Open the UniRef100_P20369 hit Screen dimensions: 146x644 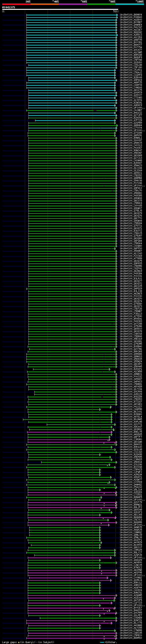(x=131, y=256)
